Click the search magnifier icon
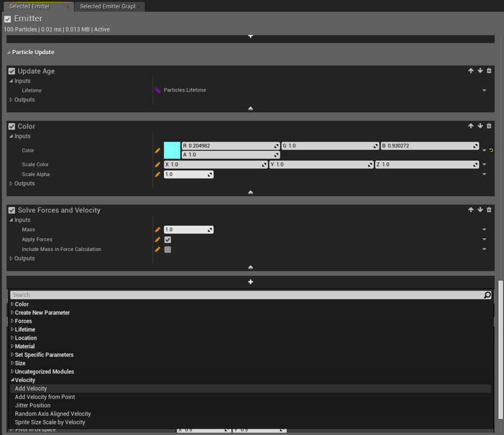 pos(487,295)
